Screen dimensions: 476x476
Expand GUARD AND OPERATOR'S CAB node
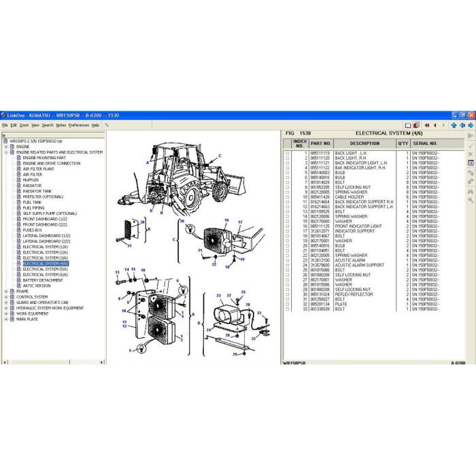pyautogui.click(x=6, y=303)
